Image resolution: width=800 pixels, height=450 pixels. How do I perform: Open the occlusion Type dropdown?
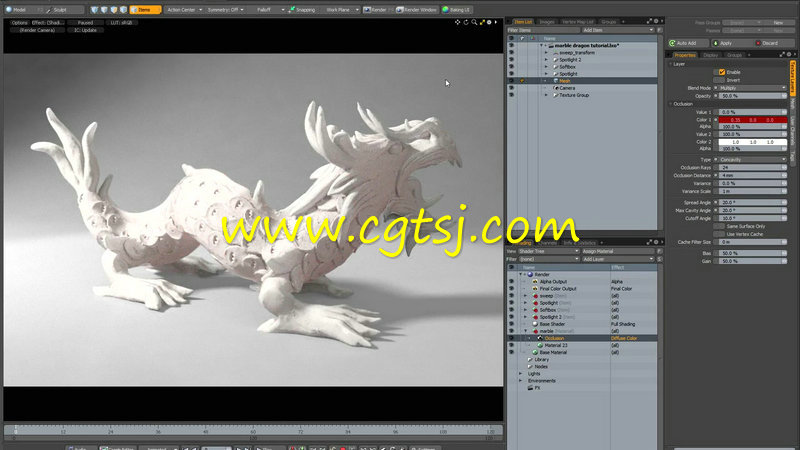pos(753,160)
